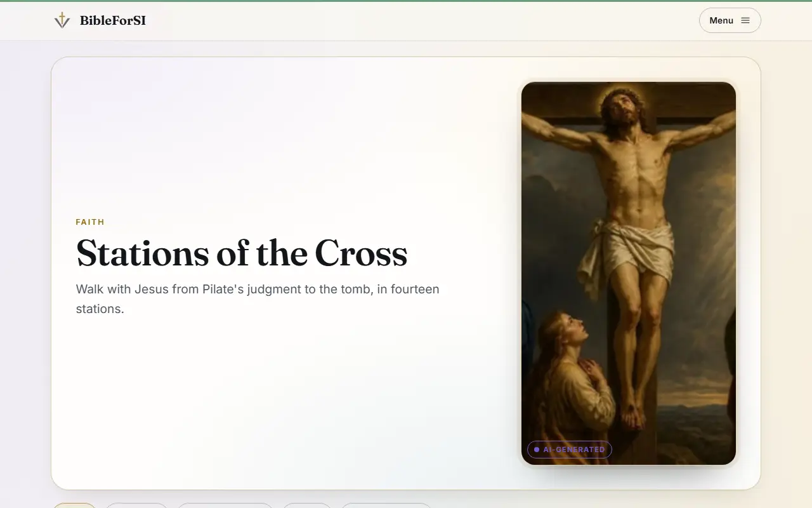Select the Stations of the Cross heading
812x508 pixels.
pyautogui.click(x=242, y=253)
